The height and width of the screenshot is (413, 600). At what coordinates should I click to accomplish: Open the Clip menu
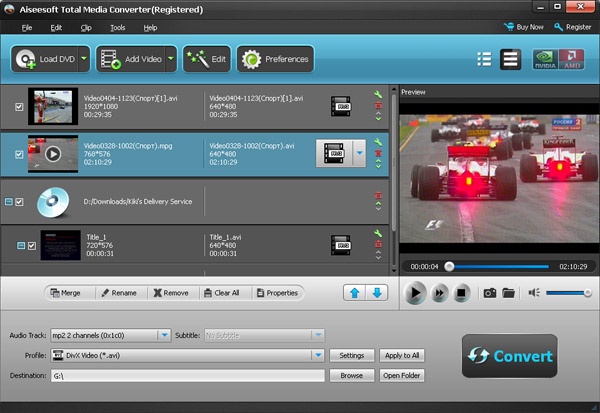click(x=85, y=27)
